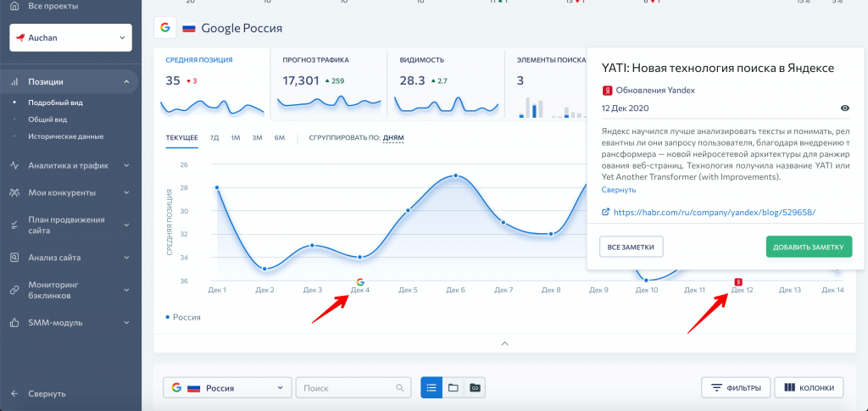Click the external link icon before habr.com URL

pos(606,212)
